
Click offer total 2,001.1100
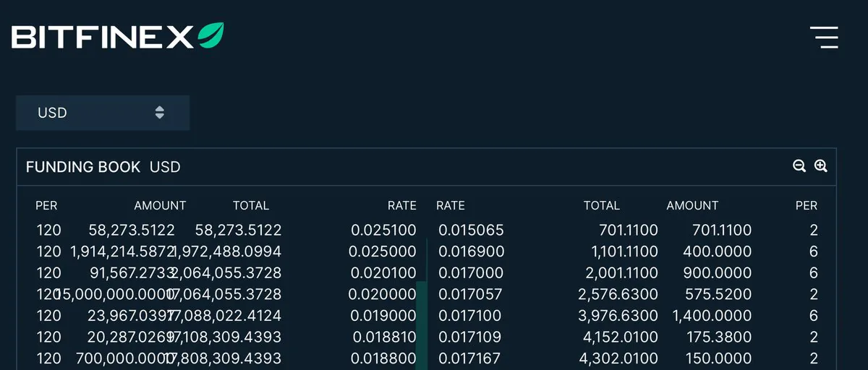click(621, 273)
